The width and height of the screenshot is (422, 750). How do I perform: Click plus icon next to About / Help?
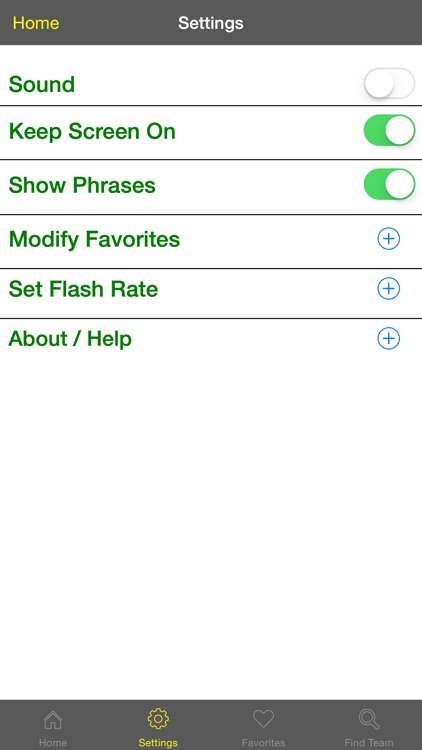[x=389, y=338]
